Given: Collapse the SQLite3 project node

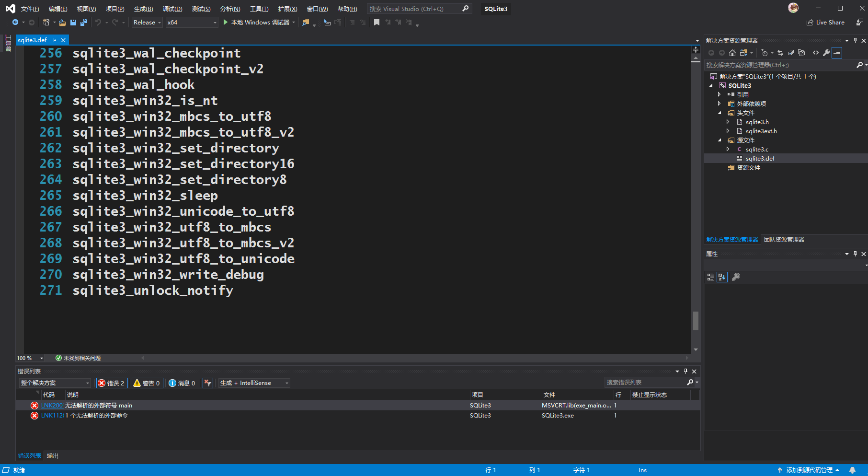Looking at the screenshot, I should pyautogui.click(x=711, y=85).
